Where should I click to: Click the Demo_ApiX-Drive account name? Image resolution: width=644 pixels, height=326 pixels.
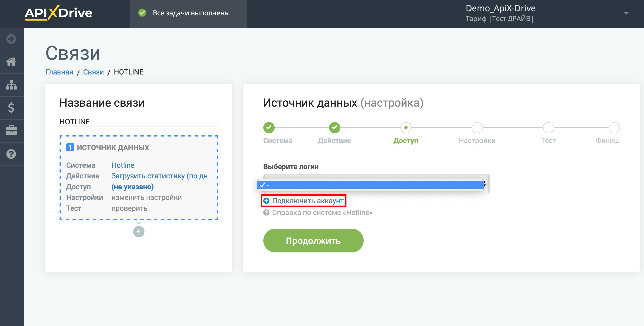click(x=500, y=8)
